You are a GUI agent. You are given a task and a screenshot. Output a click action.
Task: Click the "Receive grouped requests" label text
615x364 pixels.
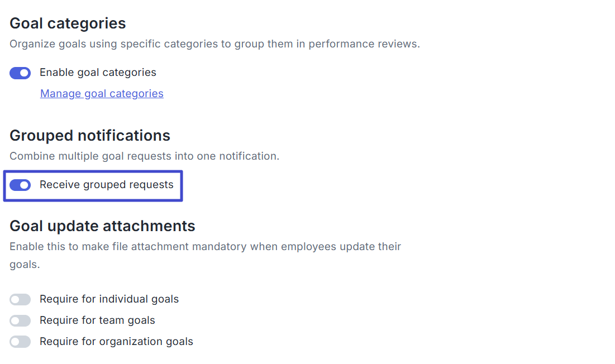pyautogui.click(x=107, y=185)
